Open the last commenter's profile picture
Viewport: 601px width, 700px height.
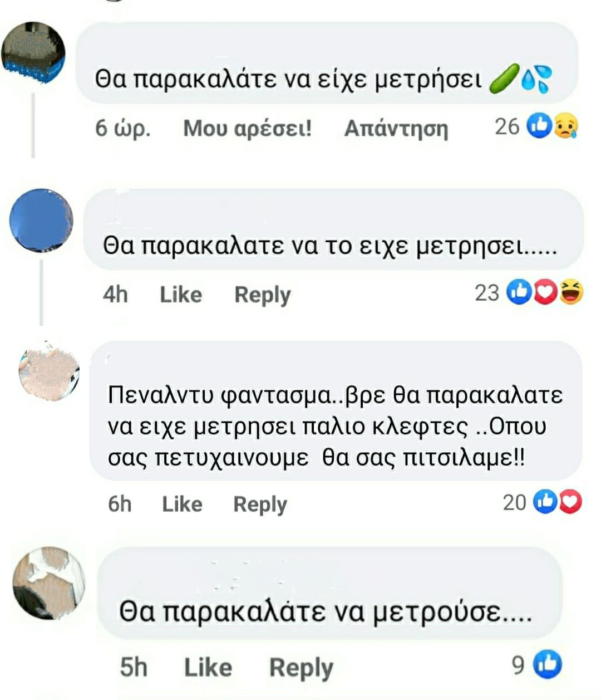(49, 583)
